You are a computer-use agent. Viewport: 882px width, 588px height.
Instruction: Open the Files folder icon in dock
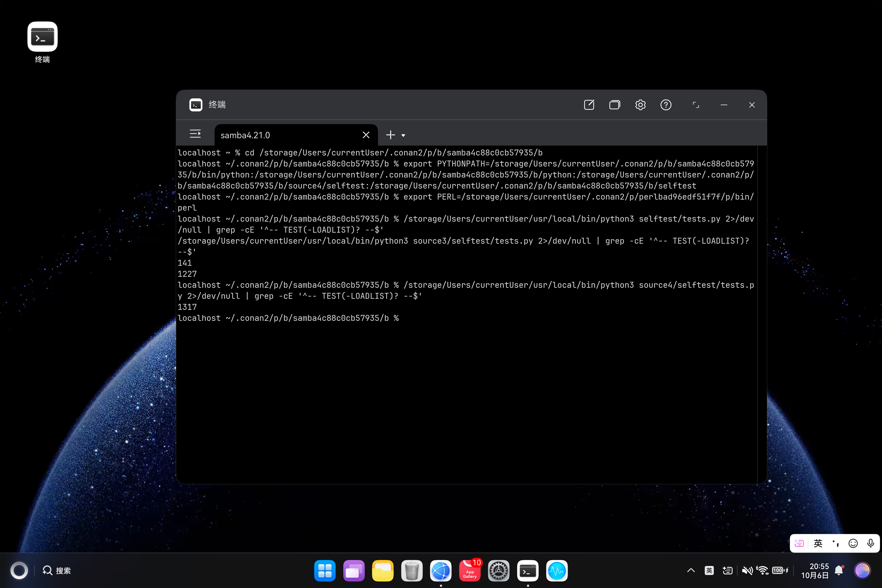(383, 571)
